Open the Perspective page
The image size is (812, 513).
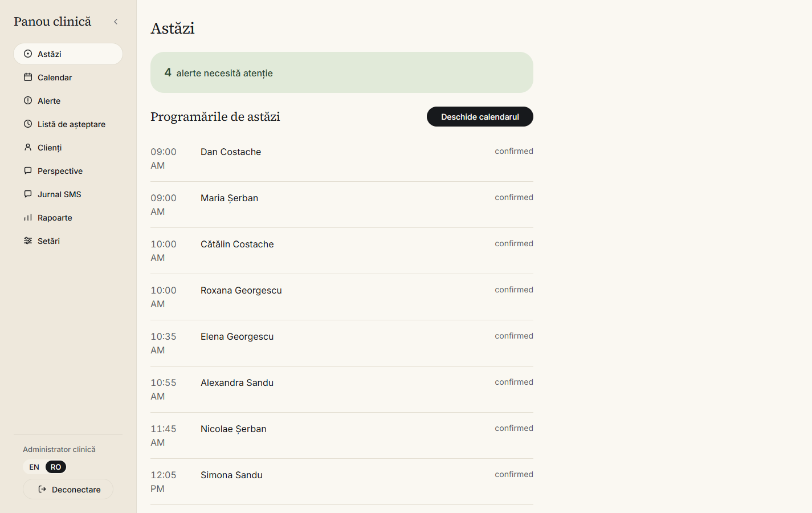click(x=68, y=171)
